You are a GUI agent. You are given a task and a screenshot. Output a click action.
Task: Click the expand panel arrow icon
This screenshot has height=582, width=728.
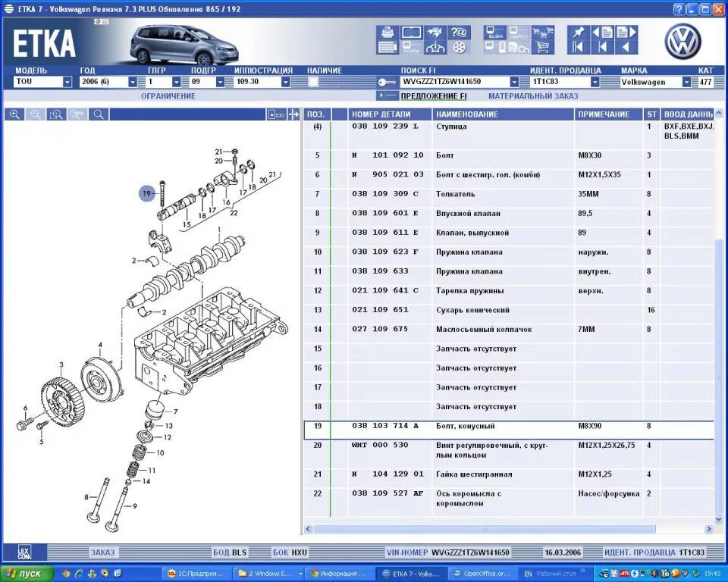coord(293,114)
